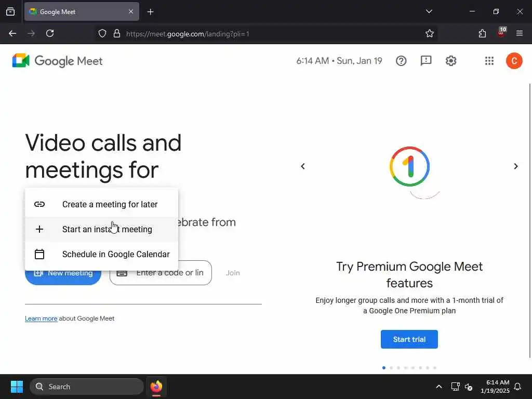The height and width of the screenshot is (399, 532).
Task: Click the Join button
Action: (233, 273)
